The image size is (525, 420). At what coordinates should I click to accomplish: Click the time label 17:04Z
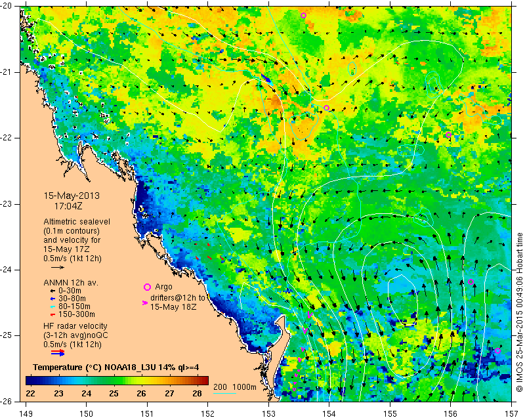click(68, 206)
